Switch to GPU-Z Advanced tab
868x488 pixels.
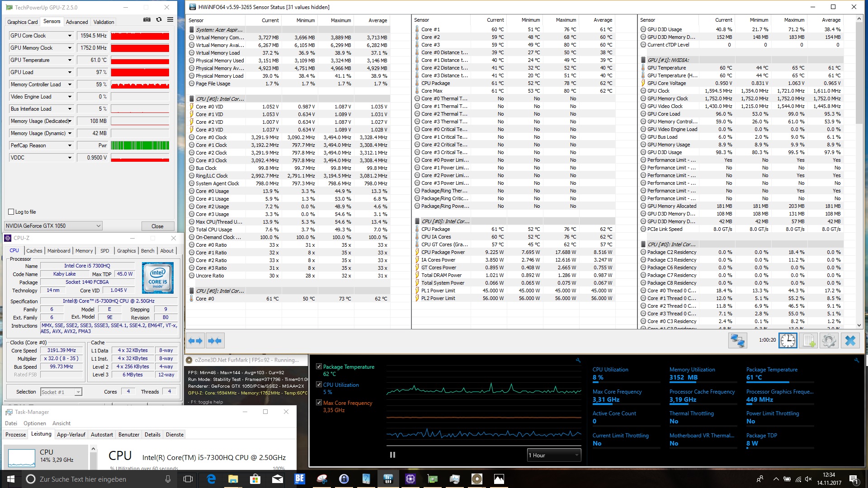coord(77,22)
